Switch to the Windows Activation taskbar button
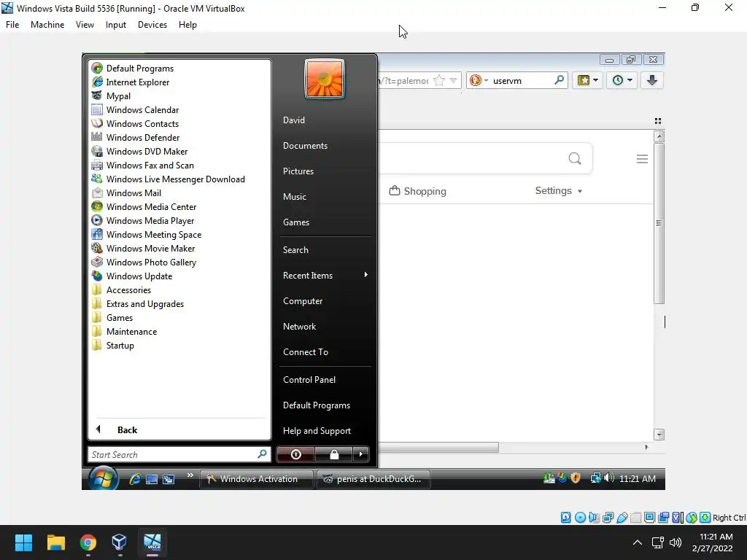Image resolution: width=747 pixels, height=560 pixels. [256, 479]
